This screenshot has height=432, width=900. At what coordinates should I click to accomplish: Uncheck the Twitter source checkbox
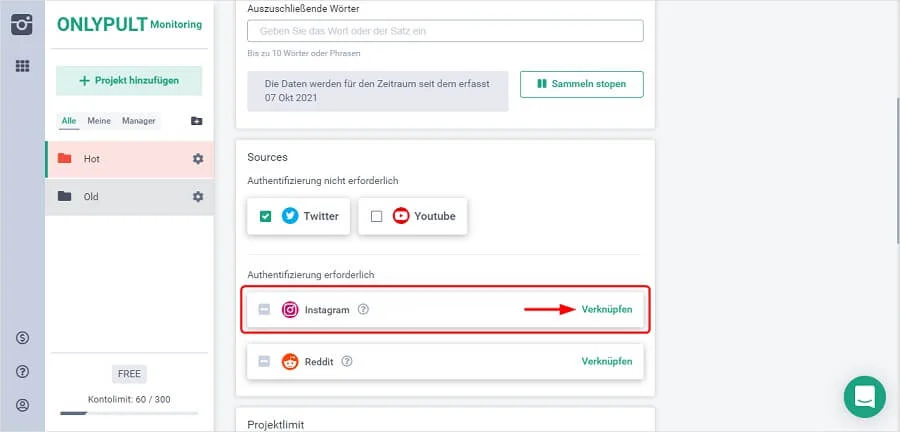pyautogui.click(x=265, y=216)
